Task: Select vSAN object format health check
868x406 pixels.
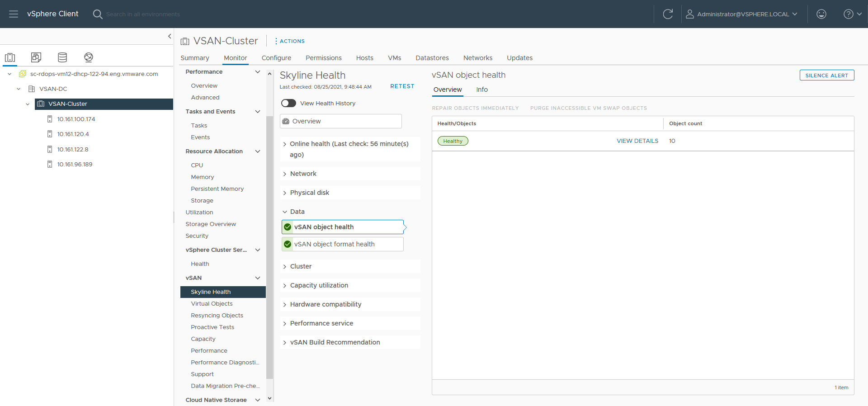Action: 342,244
